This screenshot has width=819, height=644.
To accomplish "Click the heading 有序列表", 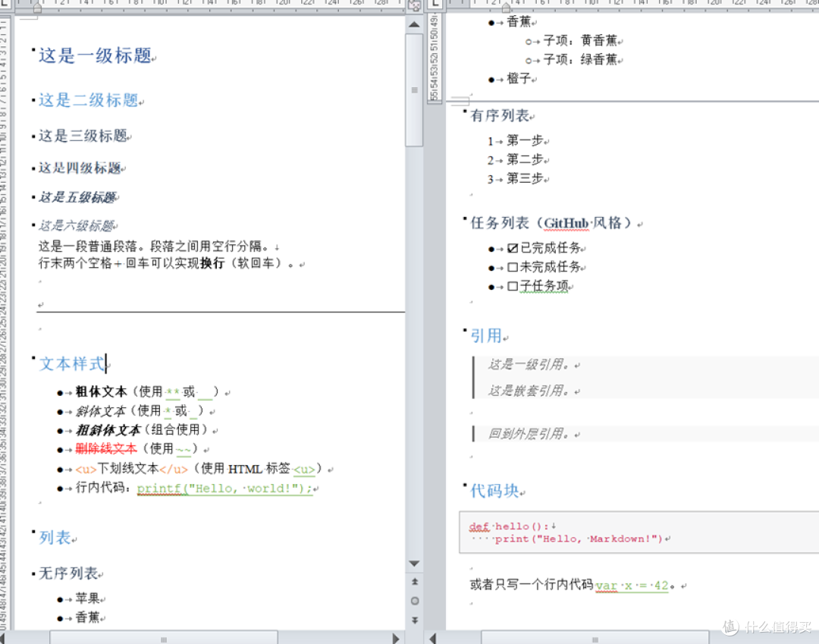I will click(x=500, y=115).
